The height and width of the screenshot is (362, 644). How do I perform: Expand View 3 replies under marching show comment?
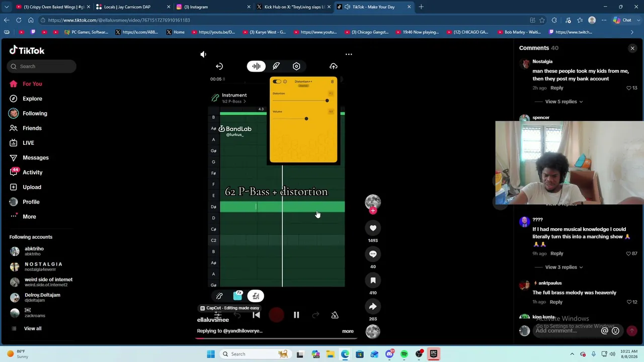click(x=563, y=267)
